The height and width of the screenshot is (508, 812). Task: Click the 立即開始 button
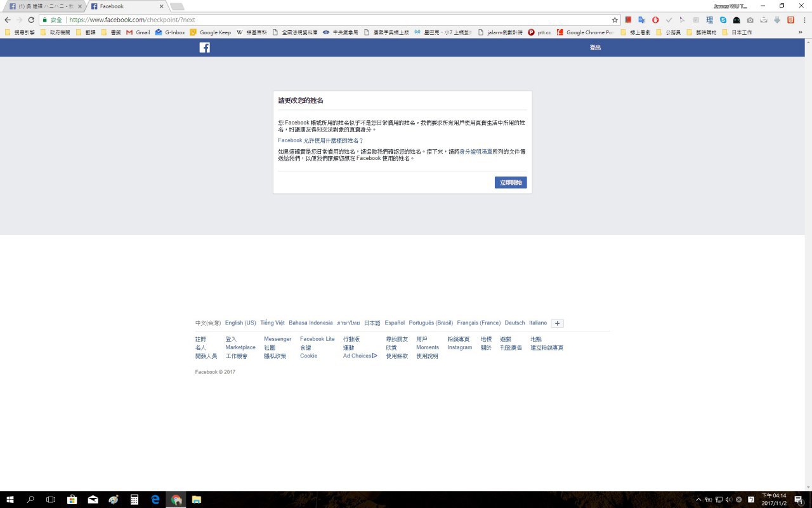[511, 183]
